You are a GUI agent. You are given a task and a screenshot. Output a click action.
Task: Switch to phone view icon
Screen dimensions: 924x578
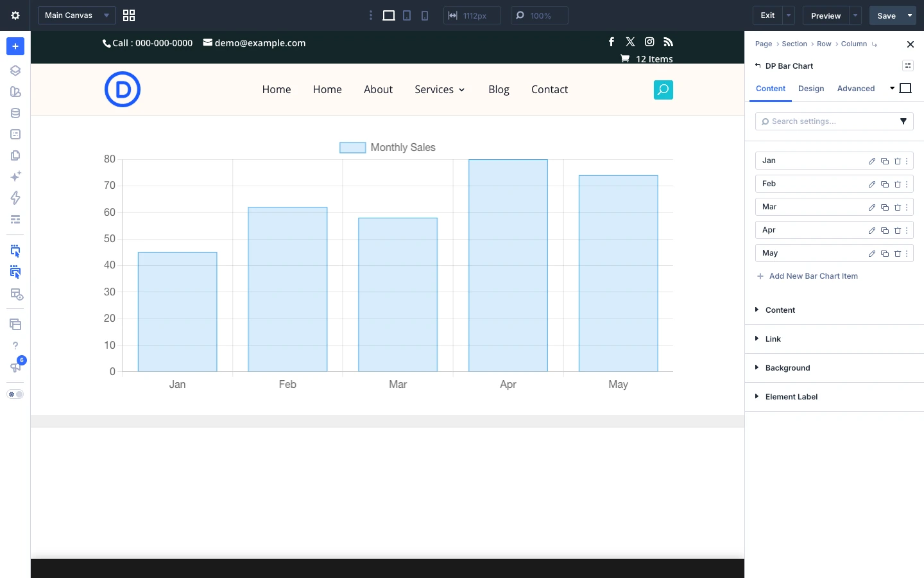pyautogui.click(x=425, y=15)
